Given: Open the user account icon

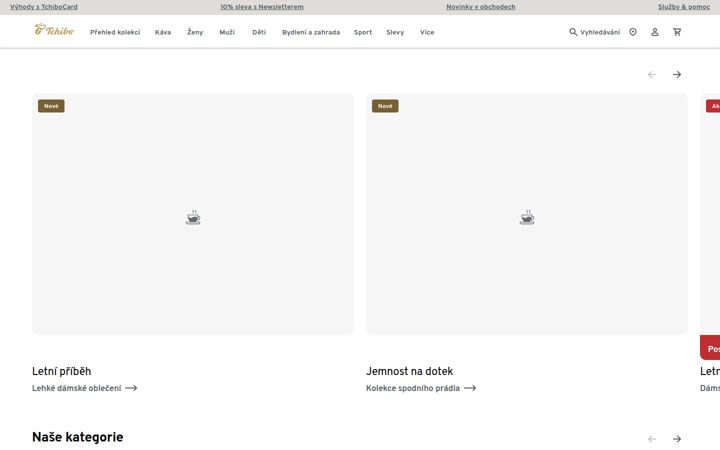Looking at the screenshot, I should 655,32.
